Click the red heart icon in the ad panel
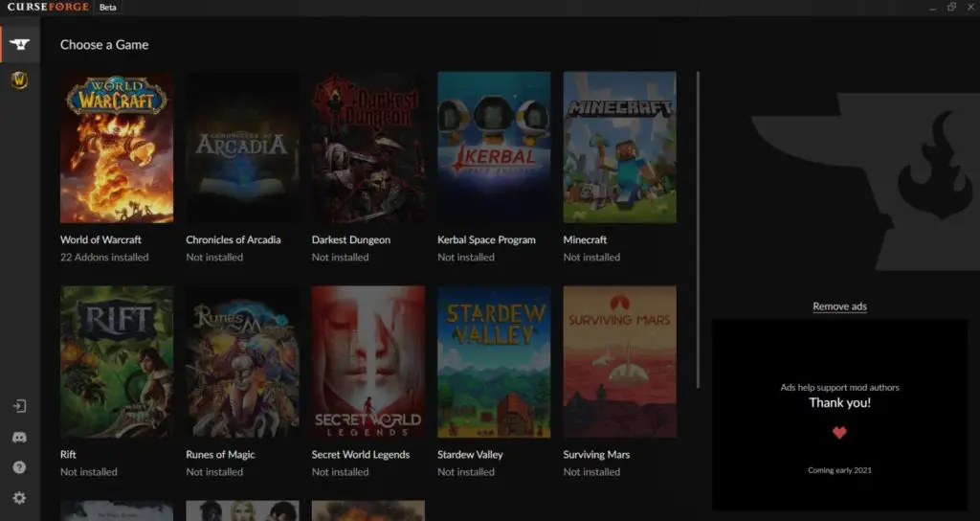 pyautogui.click(x=839, y=432)
